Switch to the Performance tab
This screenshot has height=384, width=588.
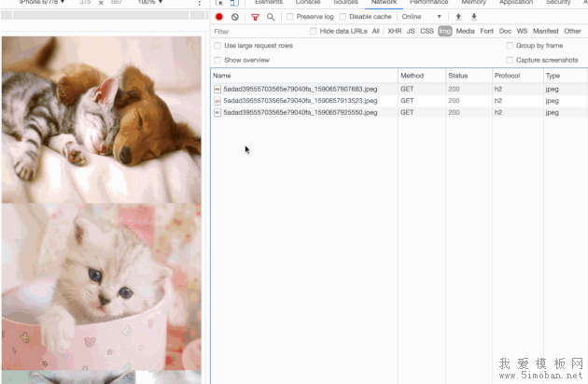[x=428, y=3]
